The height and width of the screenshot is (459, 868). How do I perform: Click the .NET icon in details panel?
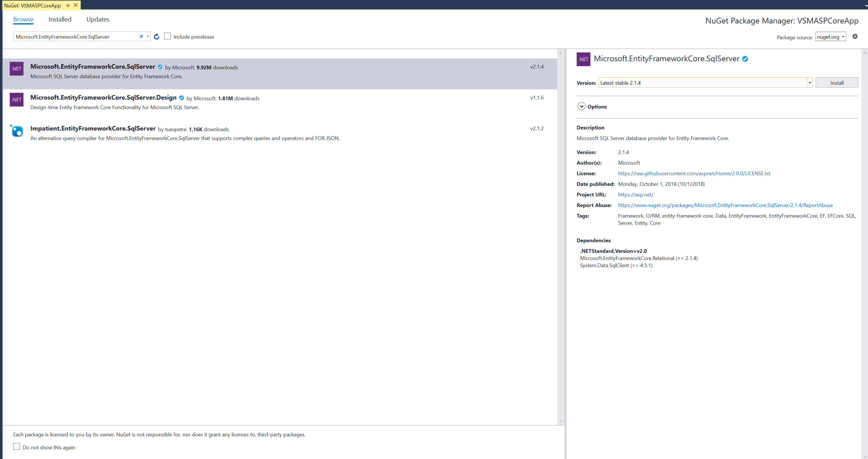click(x=583, y=59)
